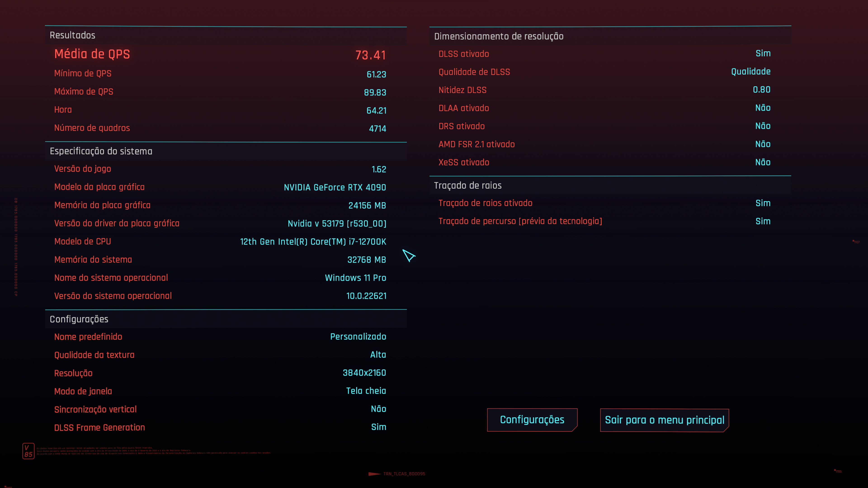Screen dimensions: 868x488
Task: Click the Modelo da placa gráfica row
Action: click(220, 187)
